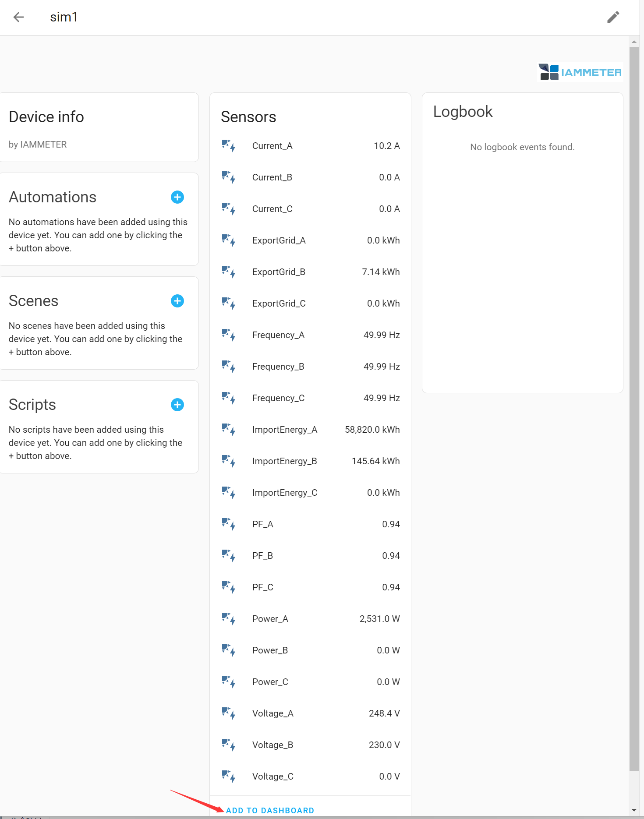Click the pencil edit device icon

click(x=613, y=17)
